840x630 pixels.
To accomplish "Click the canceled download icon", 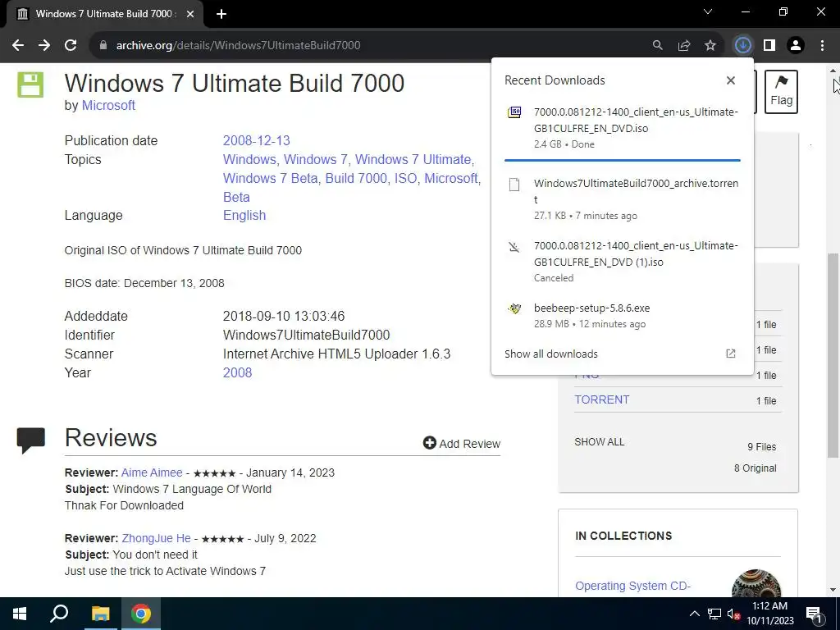I will 514,247.
